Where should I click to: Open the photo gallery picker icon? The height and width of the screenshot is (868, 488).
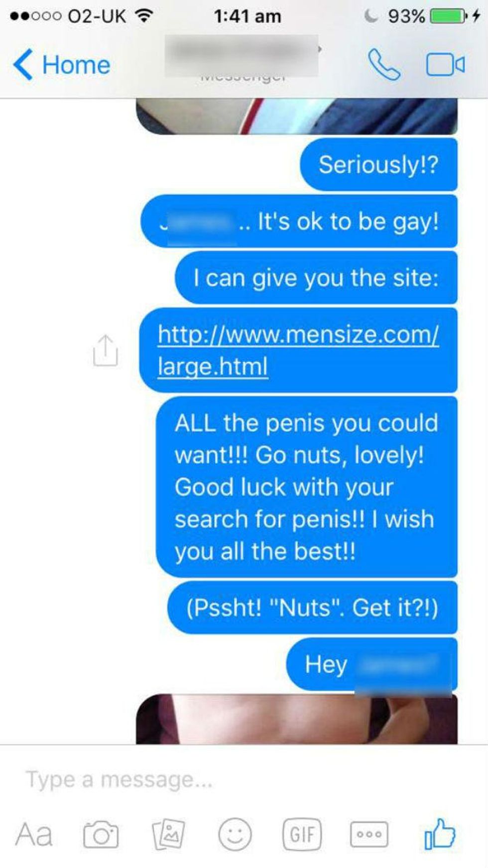tap(168, 834)
